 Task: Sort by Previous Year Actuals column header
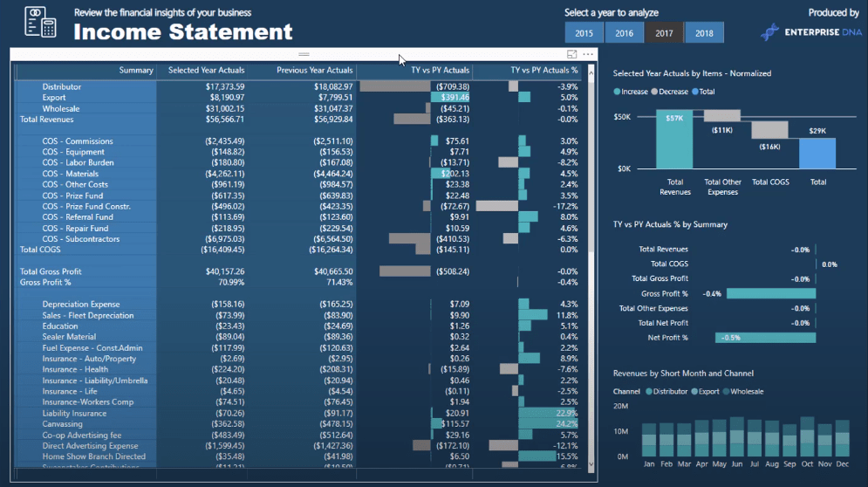point(314,71)
